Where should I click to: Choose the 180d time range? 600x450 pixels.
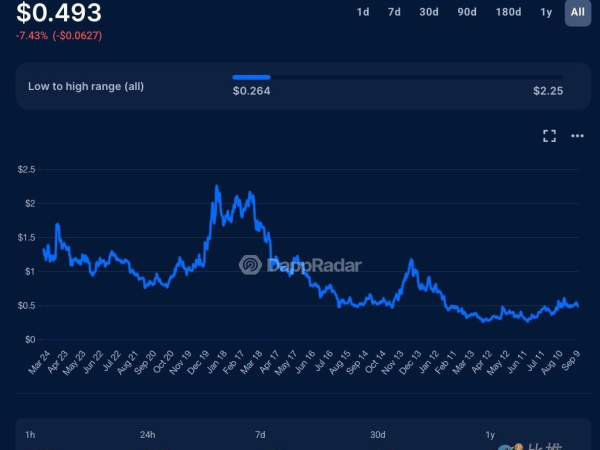click(508, 12)
